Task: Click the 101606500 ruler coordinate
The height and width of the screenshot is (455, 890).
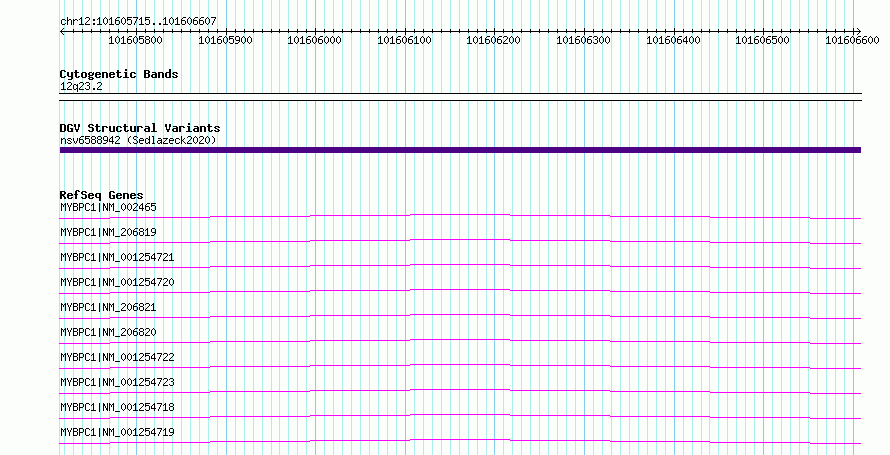Action: [762, 40]
